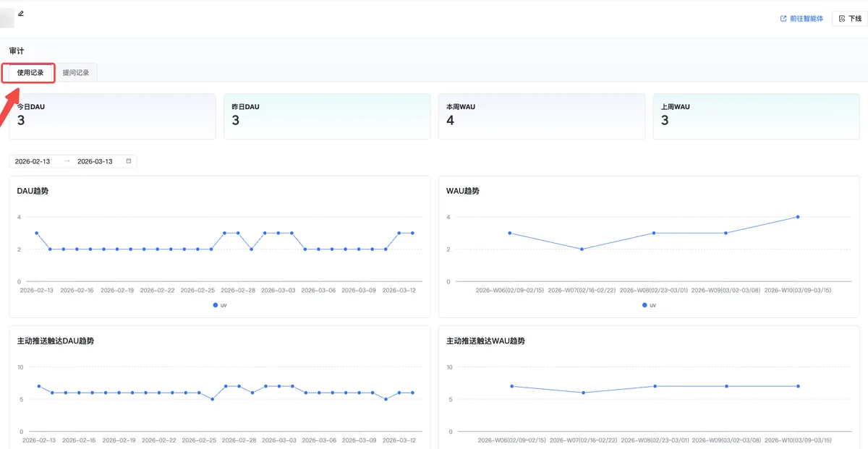
Task: Select the 本周WAU card
Action: 542,116
